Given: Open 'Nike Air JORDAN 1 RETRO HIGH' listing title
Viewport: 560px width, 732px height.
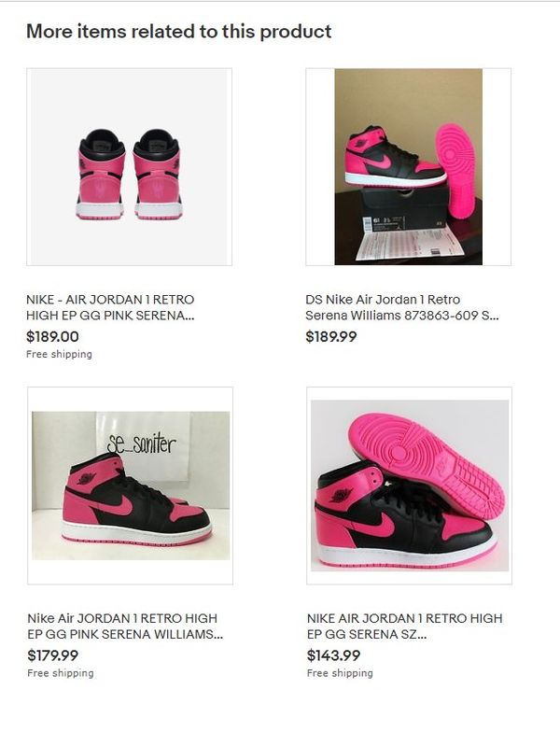Looking at the screenshot, I should click(125, 626).
